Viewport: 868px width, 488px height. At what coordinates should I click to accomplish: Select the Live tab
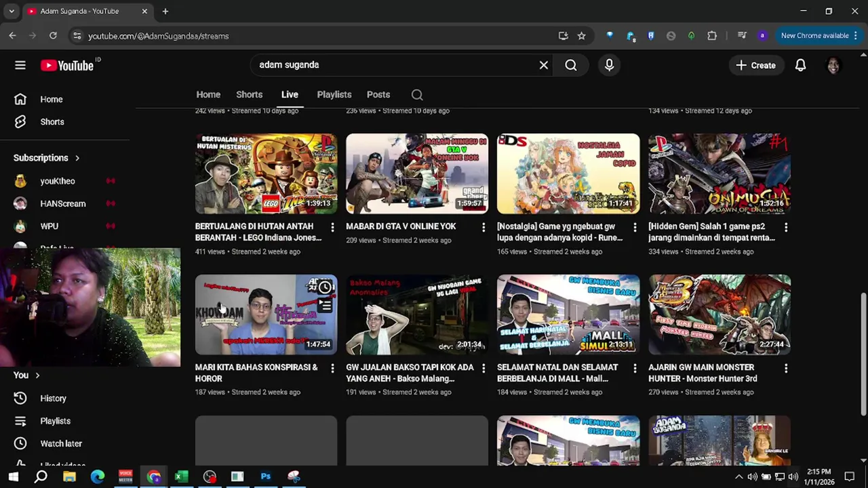tap(290, 95)
